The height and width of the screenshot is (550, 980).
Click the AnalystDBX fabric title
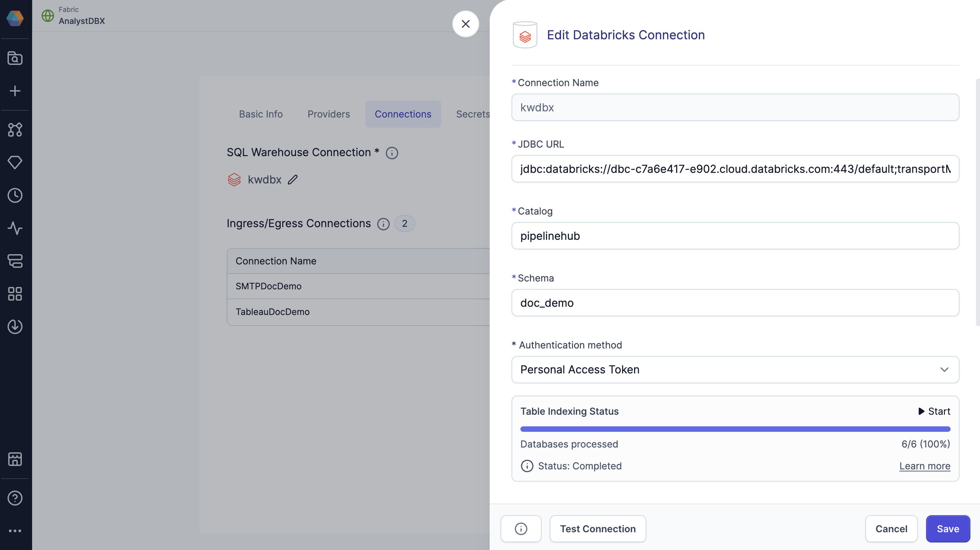[x=82, y=21]
